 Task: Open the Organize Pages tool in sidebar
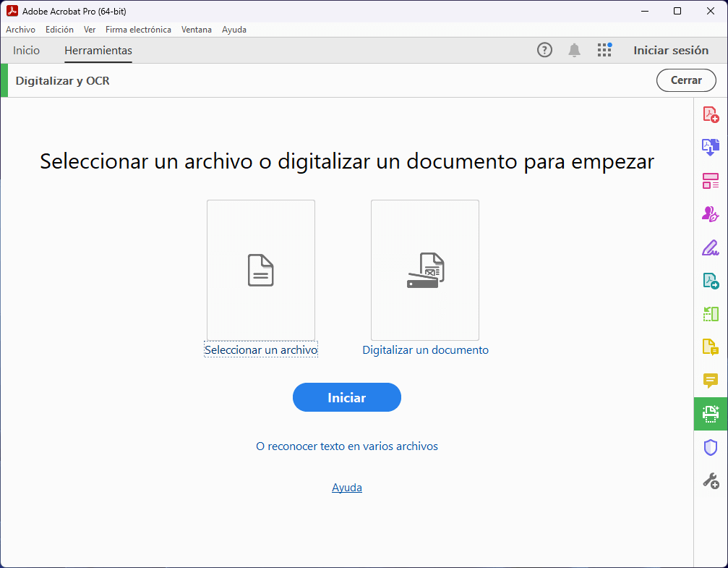click(x=711, y=181)
